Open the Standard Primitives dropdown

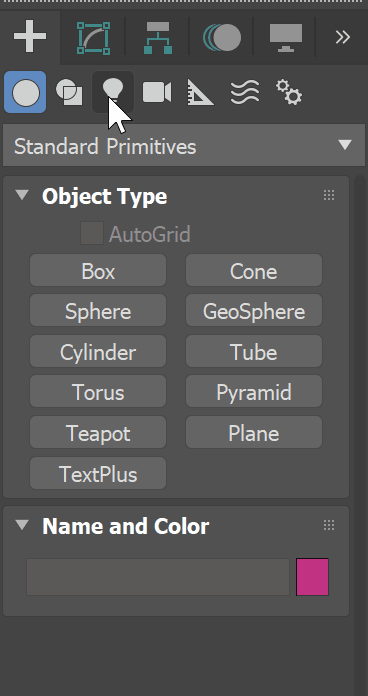184,146
